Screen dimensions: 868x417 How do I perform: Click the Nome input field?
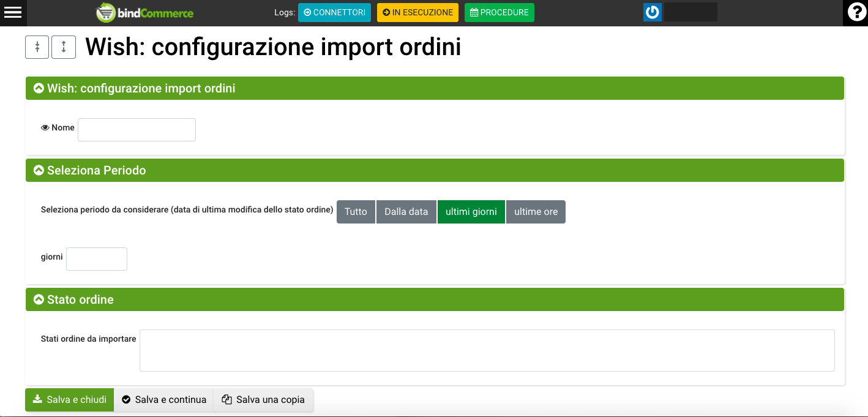tap(137, 130)
